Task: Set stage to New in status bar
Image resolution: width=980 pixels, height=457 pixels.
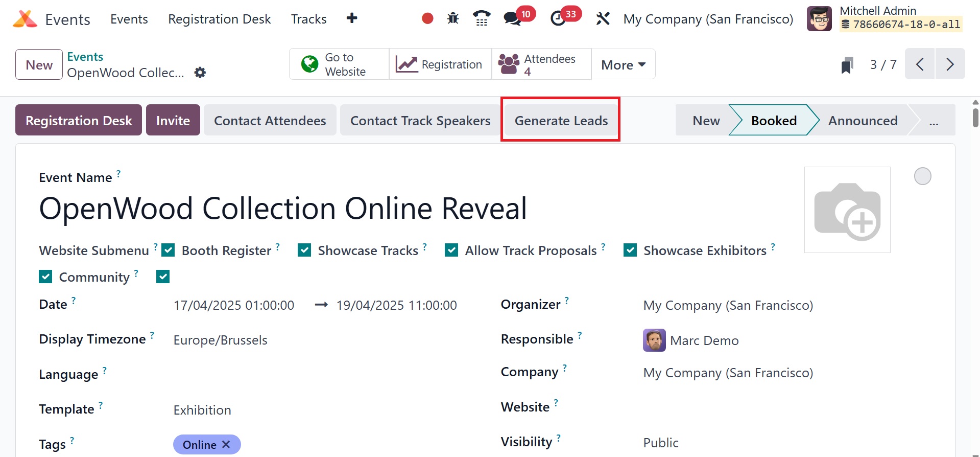Action: pos(706,121)
